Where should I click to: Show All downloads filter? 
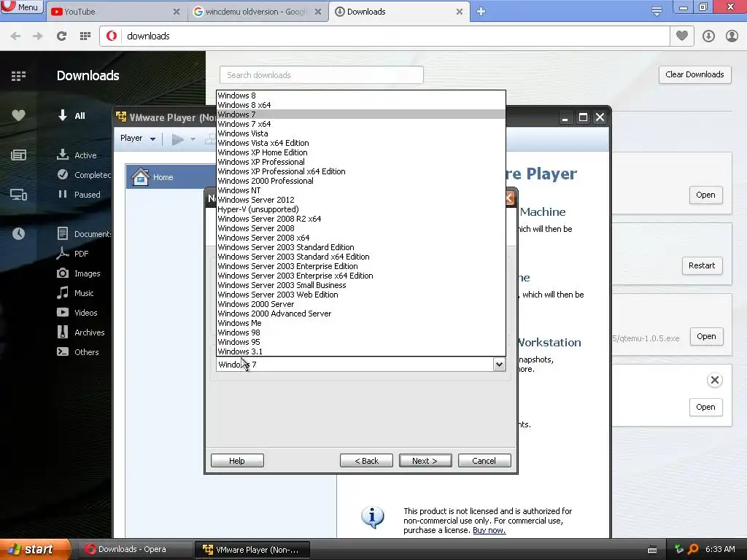click(72, 116)
